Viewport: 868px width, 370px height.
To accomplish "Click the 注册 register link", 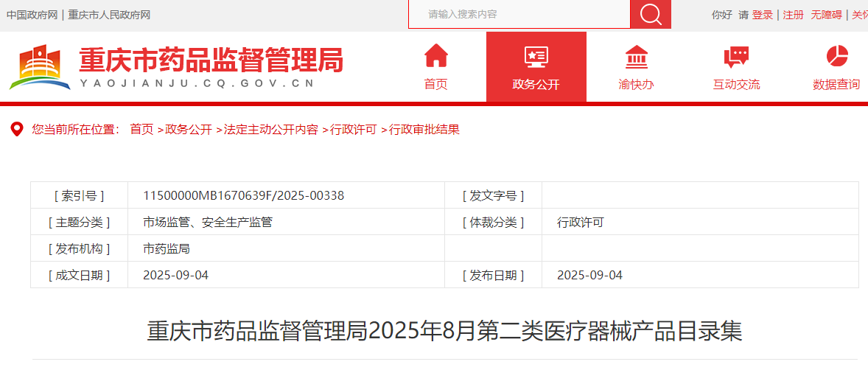I will click(794, 15).
